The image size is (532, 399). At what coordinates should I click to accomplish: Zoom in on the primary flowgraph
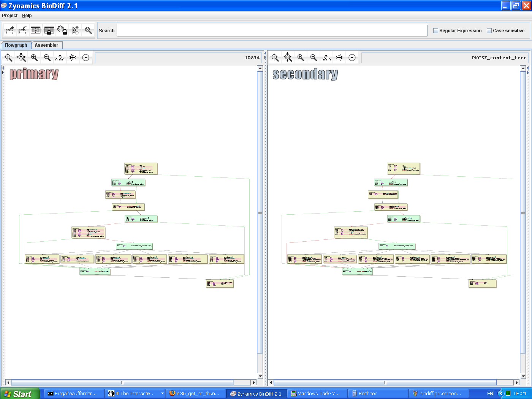[x=35, y=58]
